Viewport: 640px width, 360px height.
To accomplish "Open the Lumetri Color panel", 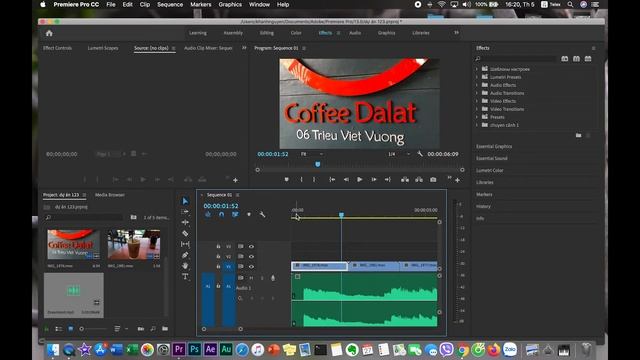I will pos(489,170).
